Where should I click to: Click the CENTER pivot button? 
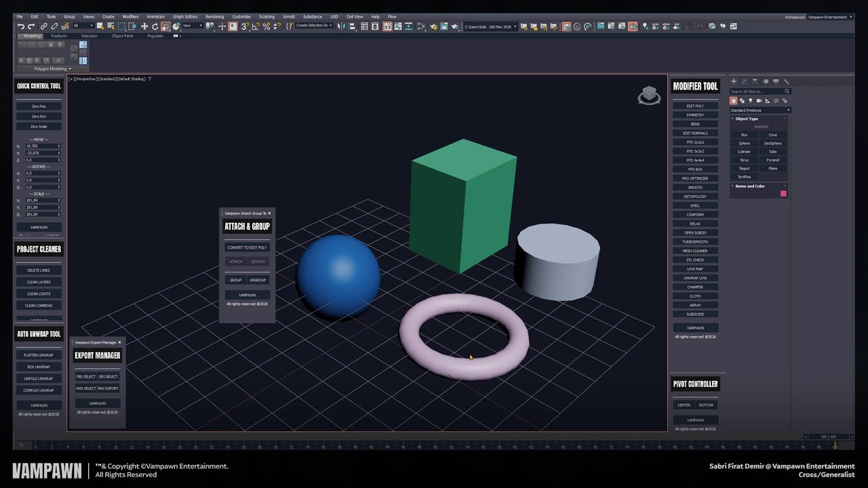(684, 405)
